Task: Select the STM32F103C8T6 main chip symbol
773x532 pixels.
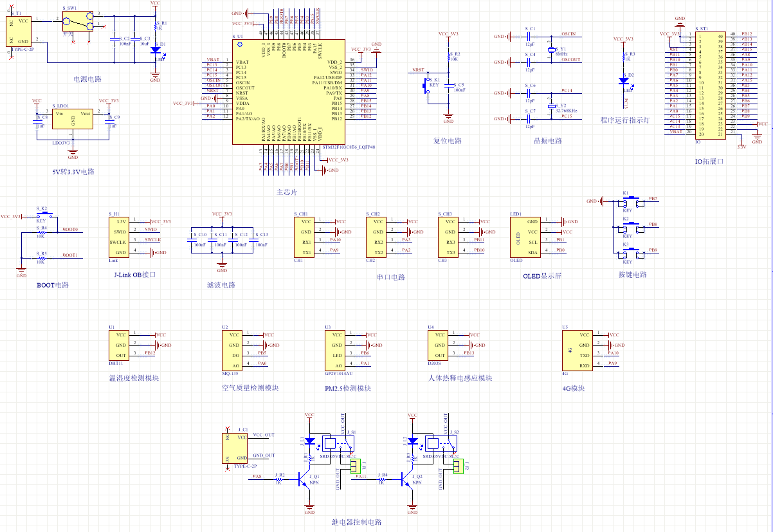Action: 288,92
